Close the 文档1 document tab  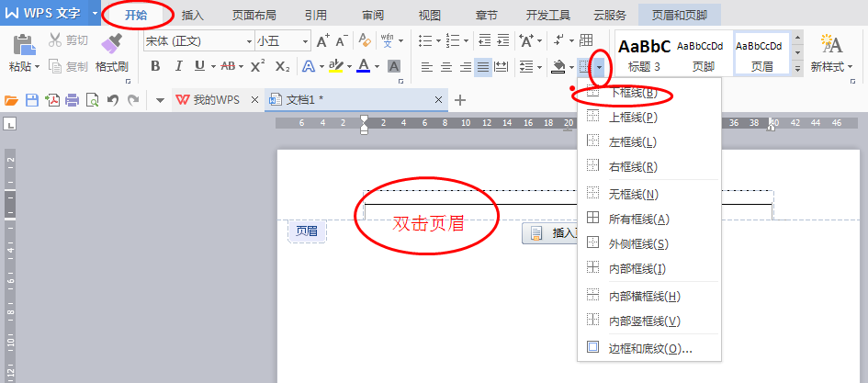tap(438, 100)
